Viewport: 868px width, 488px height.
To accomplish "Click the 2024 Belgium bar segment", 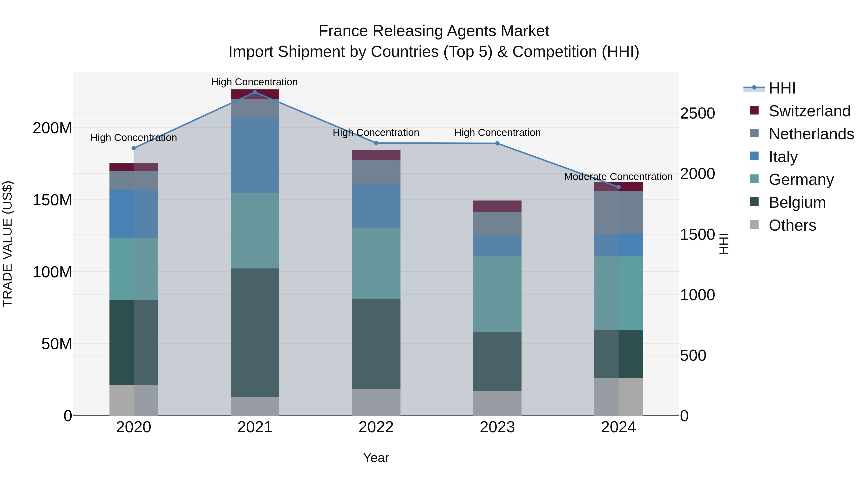I will pos(618,354).
